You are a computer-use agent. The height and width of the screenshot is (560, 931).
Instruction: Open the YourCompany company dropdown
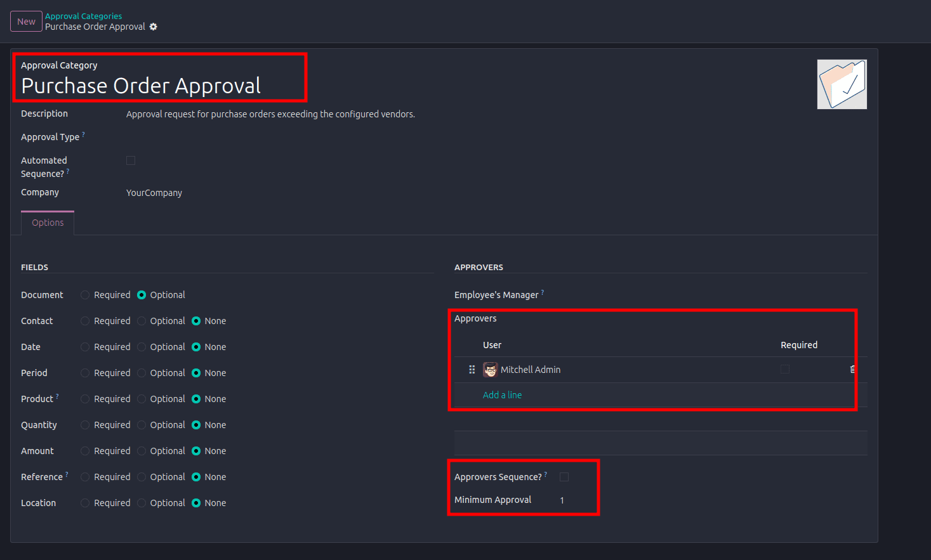click(154, 193)
